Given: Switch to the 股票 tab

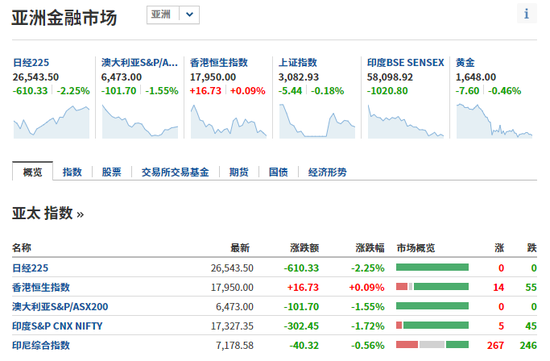Looking at the screenshot, I should (x=112, y=172).
